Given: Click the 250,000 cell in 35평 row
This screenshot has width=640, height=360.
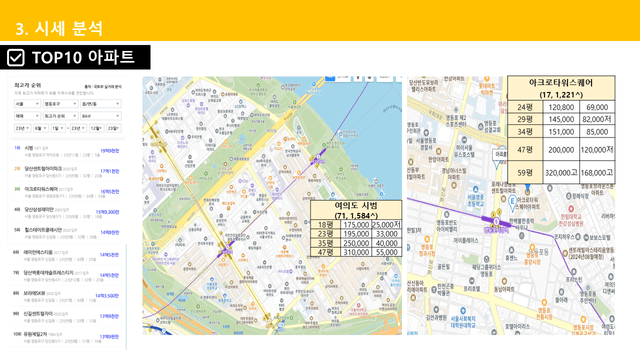Looking at the screenshot, I should pos(356,243).
